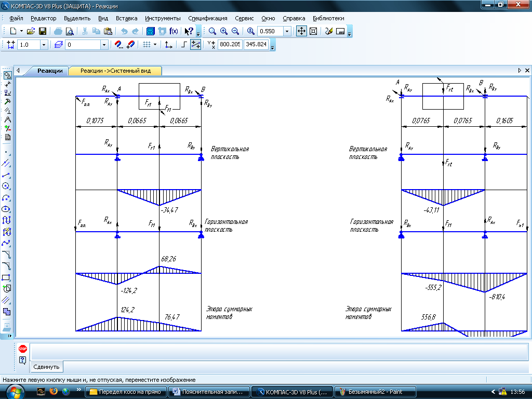Image resolution: width=532 pixels, height=399 pixels.
Task: Open the variables f(x) tool
Action: pyautogui.click(x=174, y=31)
